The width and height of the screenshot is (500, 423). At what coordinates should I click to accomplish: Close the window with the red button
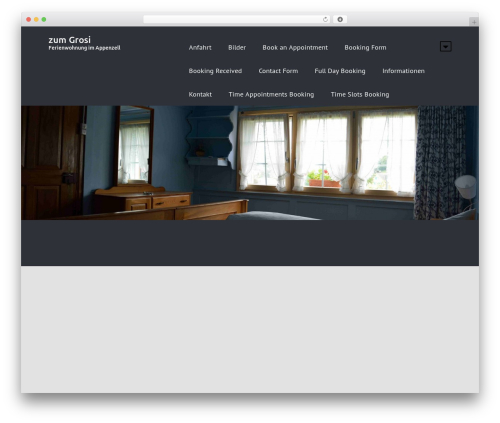29,19
